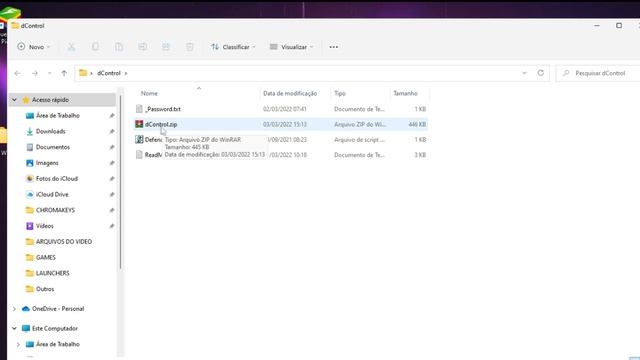
Task: Sort files by Nome column
Action: point(149,93)
